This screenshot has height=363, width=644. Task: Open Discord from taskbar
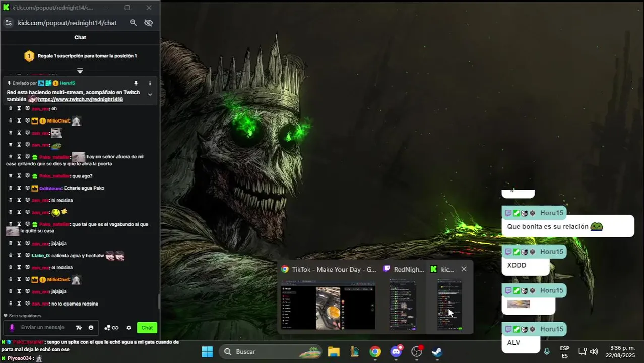click(x=396, y=351)
